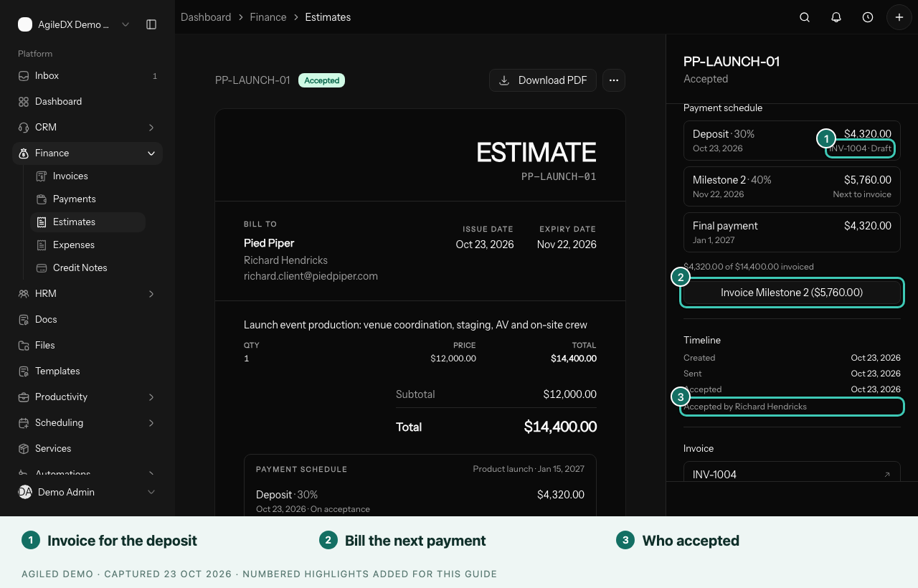Click the richard.client@piedpiper.com email

311,276
